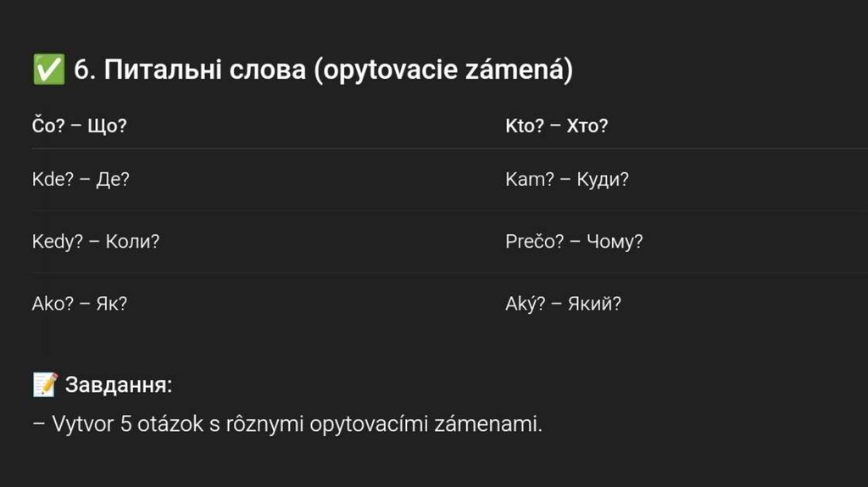Select the 'Ako? – Як?' table cell
The height and width of the screenshot is (487, 868).
(80, 304)
